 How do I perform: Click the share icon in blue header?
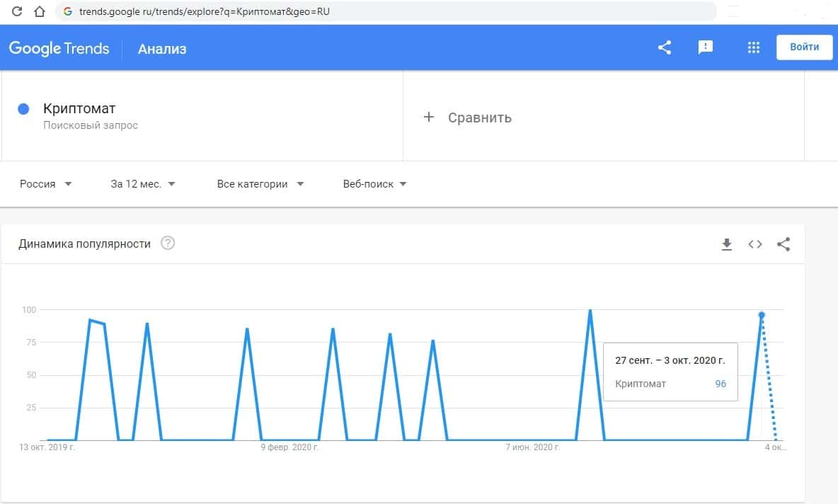point(664,47)
